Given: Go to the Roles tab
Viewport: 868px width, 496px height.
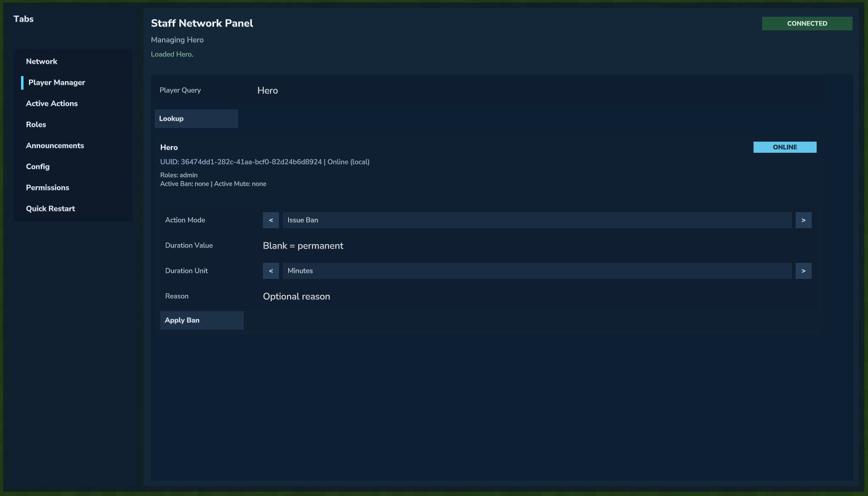Looking at the screenshot, I should [36, 125].
